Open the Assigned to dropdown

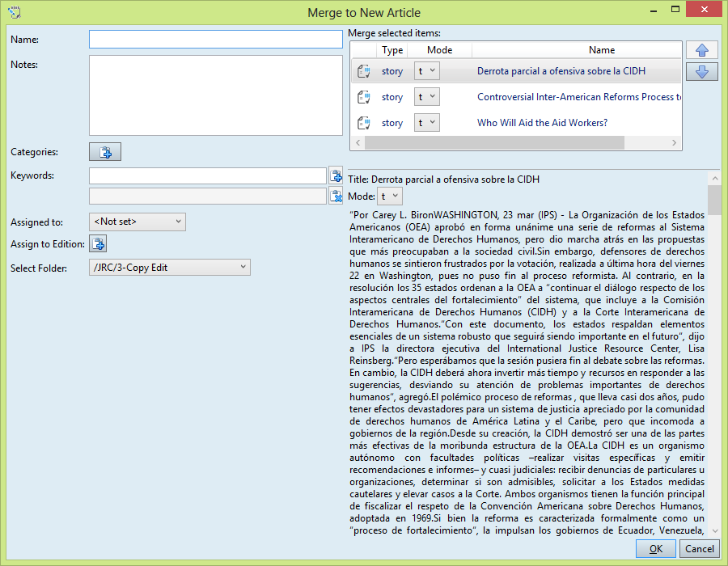tap(138, 222)
